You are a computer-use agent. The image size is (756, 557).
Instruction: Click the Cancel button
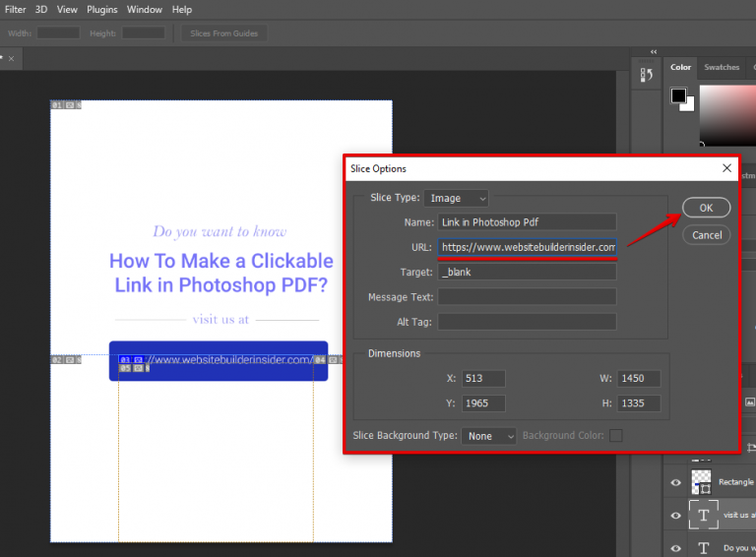[707, 235]
